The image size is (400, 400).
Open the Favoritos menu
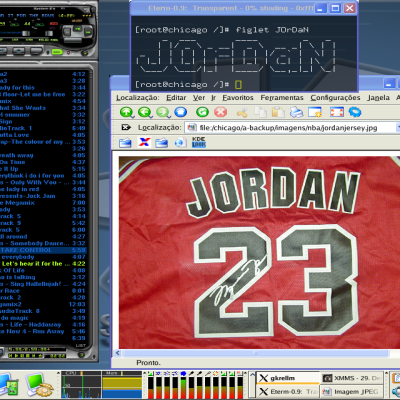238,98
